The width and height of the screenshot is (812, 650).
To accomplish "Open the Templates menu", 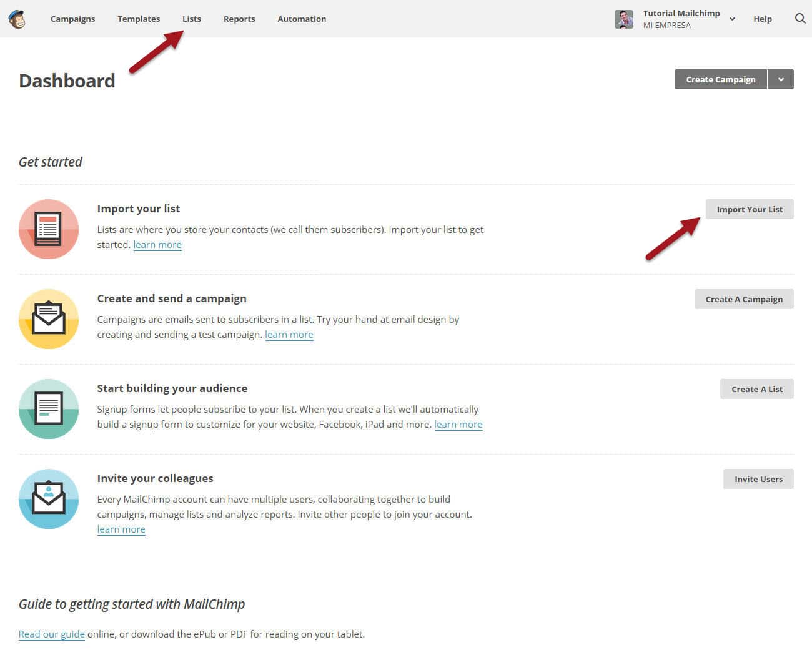I will point(139,19).
